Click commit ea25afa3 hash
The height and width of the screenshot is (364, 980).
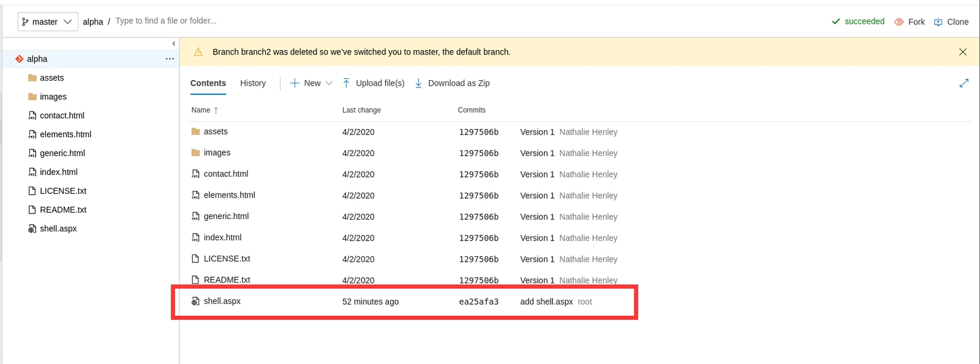tap(479, 302)
